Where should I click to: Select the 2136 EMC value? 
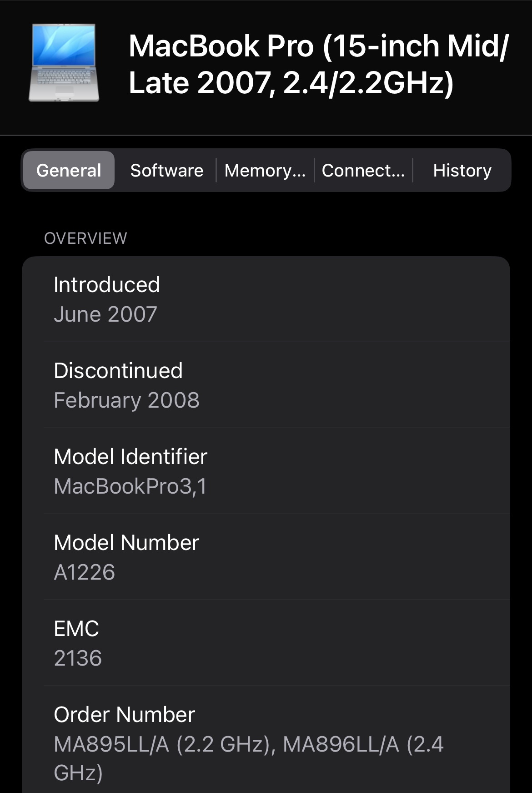[x=78, y=658]
